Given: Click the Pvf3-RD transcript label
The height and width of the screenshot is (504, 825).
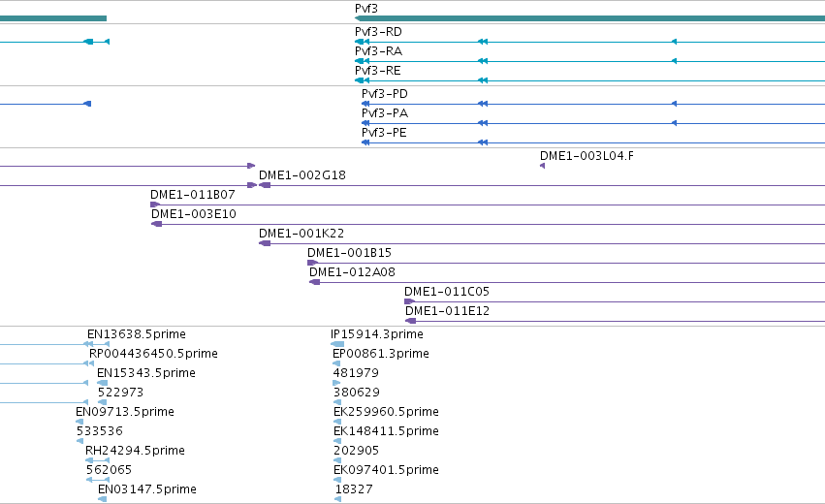Looking at the screenshot, I should pos(378,32).
